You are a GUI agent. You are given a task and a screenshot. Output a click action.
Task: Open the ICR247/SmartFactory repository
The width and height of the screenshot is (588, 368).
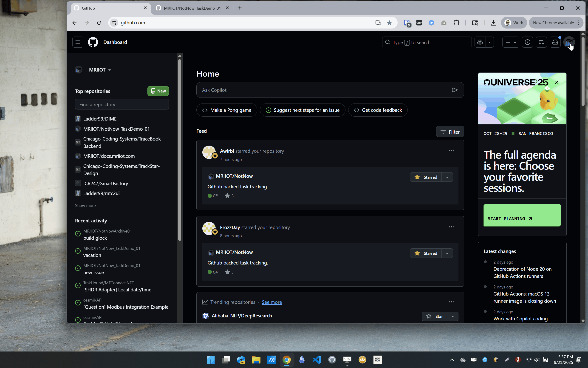point(106,183)
